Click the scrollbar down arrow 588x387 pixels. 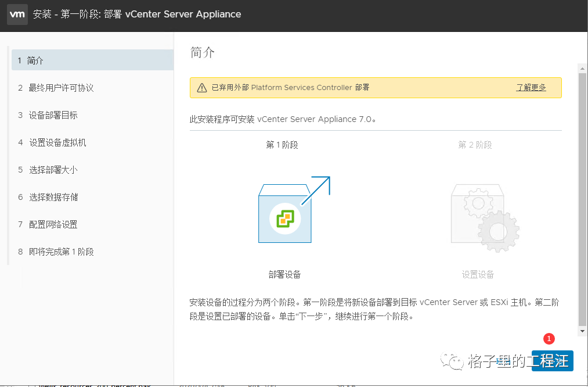tap(582, 331)
